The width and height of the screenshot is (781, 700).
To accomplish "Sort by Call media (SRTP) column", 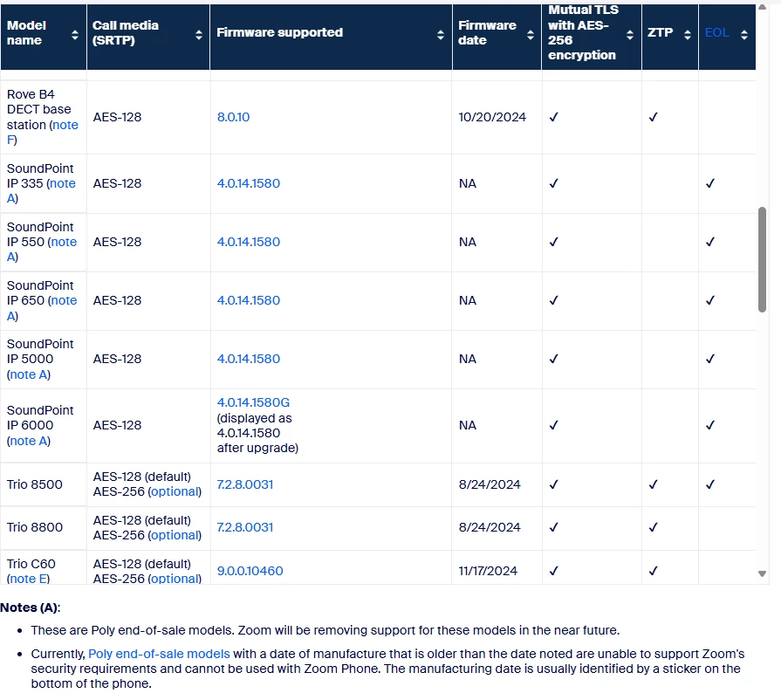I will click(199, 34).
